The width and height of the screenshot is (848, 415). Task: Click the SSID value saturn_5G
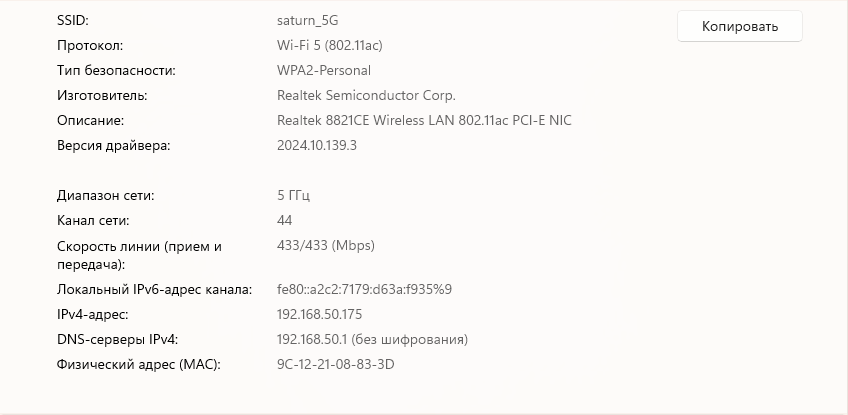[314, 21]
